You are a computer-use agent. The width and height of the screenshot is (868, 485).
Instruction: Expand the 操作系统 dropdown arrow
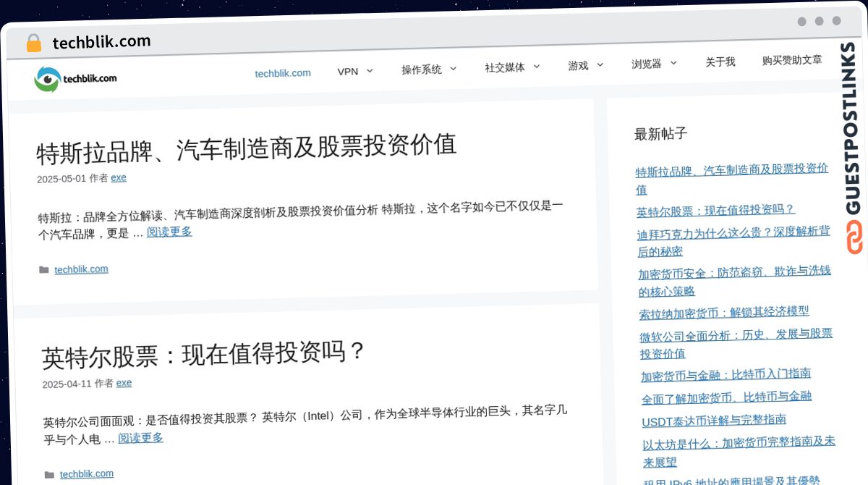click(453, 69)
